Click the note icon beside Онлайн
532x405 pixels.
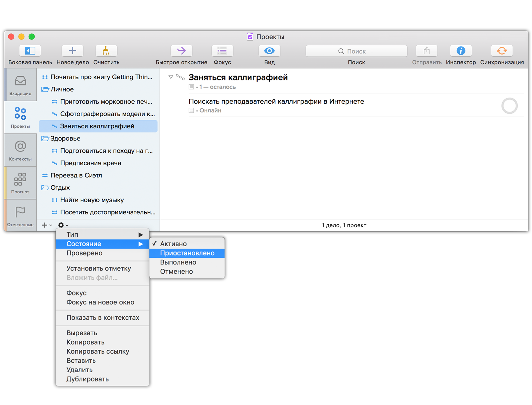coord(191,110)
